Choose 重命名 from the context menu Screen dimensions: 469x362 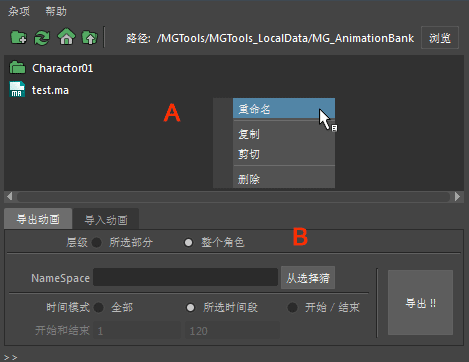284,109
